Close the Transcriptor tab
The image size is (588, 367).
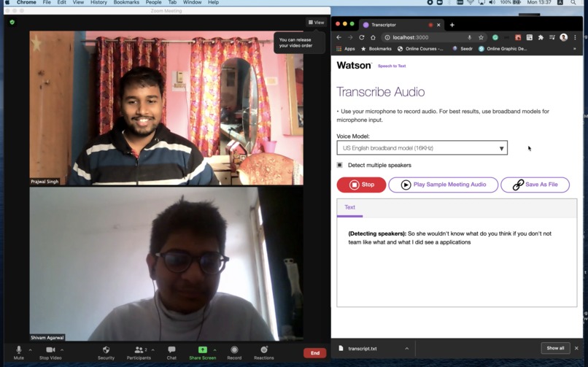438,25
